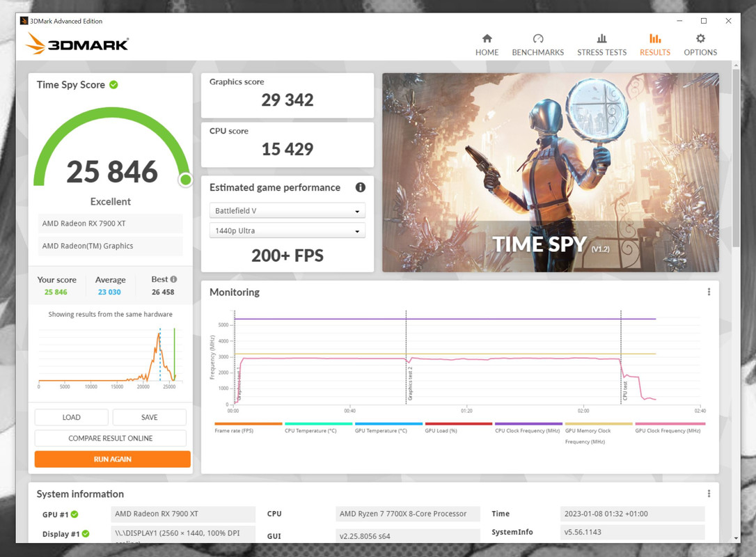The height and width of the screenshot is (557, 756).
Task: Click the scrollbar up arrow
Action: 736,65
